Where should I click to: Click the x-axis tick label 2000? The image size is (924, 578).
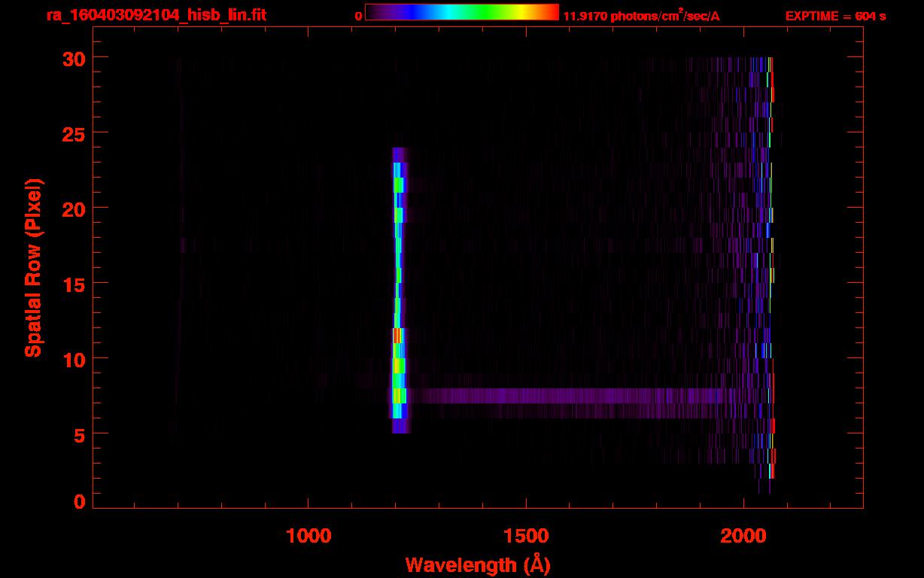(x=743, y=536)
